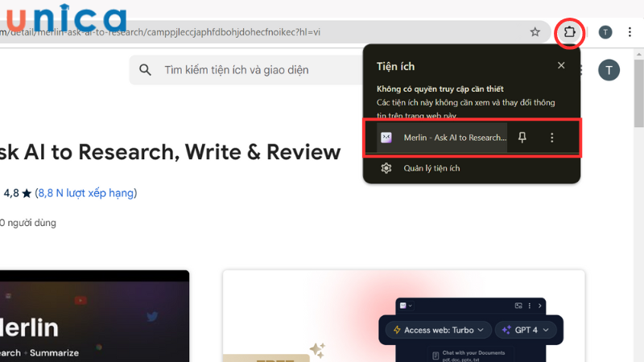Screen dimensions: 644x362
Task: Open the Chrome three-dot menu
Action: (630, 32)
